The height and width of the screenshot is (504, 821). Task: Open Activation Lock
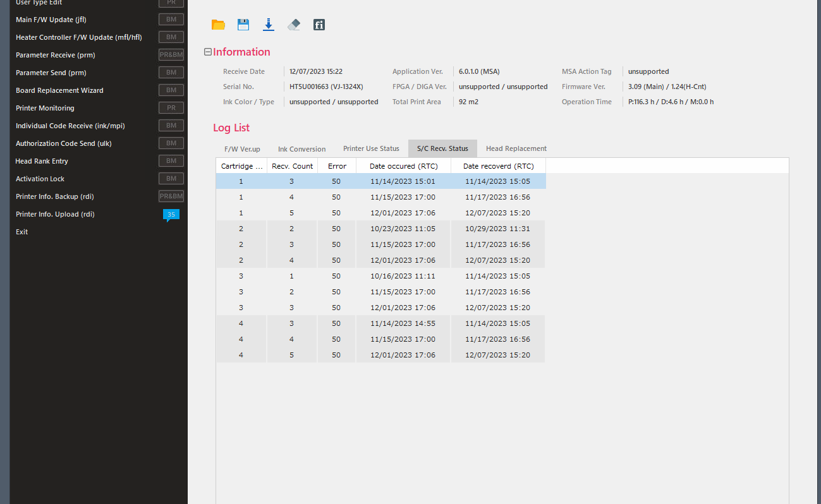pyautogui.click(x=40, y=179)
